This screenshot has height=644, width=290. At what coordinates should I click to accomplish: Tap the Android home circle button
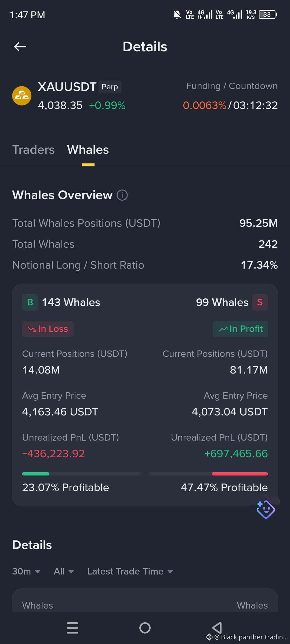[x=145, y=628]
